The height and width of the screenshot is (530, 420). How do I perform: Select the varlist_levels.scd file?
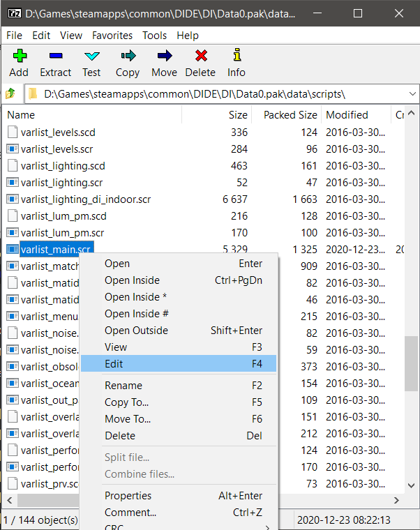pyautogui.click(x=58, y=132)
